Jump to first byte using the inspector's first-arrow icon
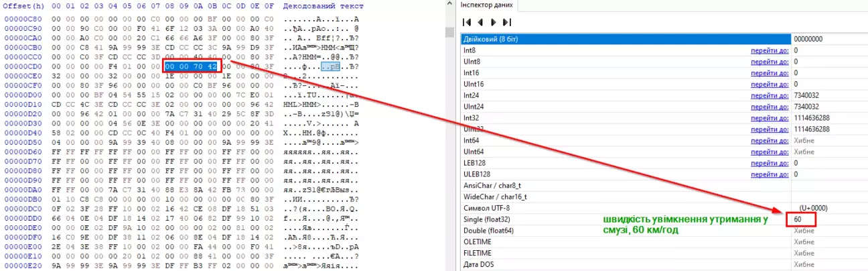 [x=467, y=23]
